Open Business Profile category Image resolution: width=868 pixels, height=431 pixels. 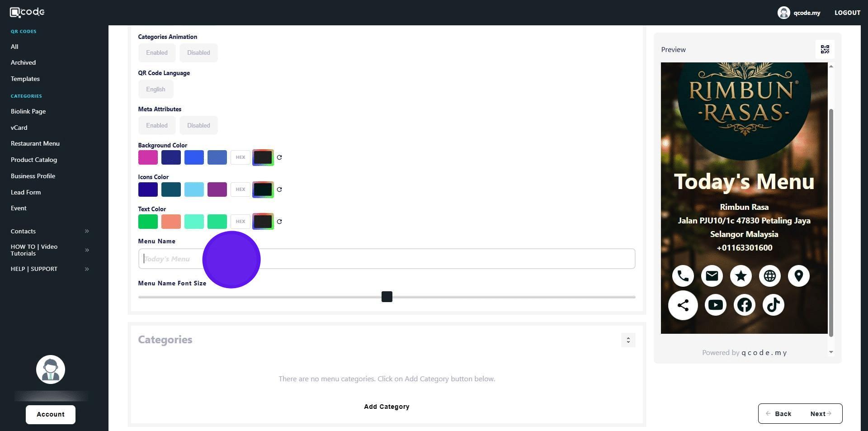tap(33, 176)
